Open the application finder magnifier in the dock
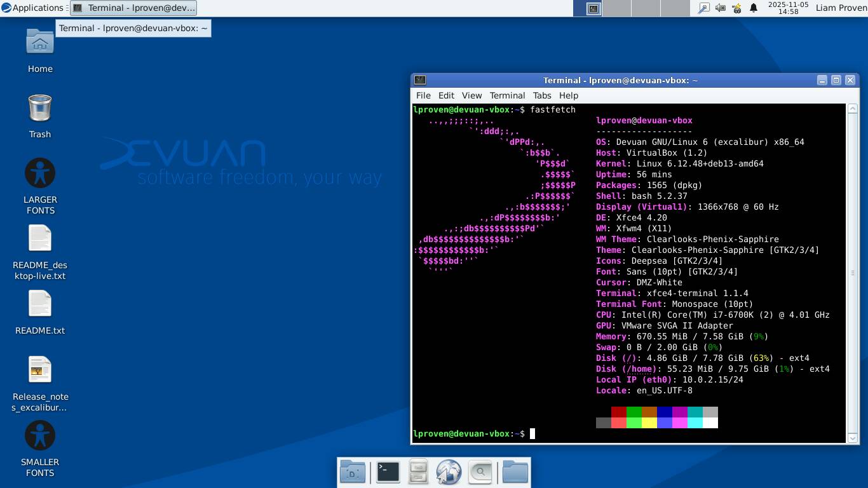 pyautogui.click(x=480, y=472)
